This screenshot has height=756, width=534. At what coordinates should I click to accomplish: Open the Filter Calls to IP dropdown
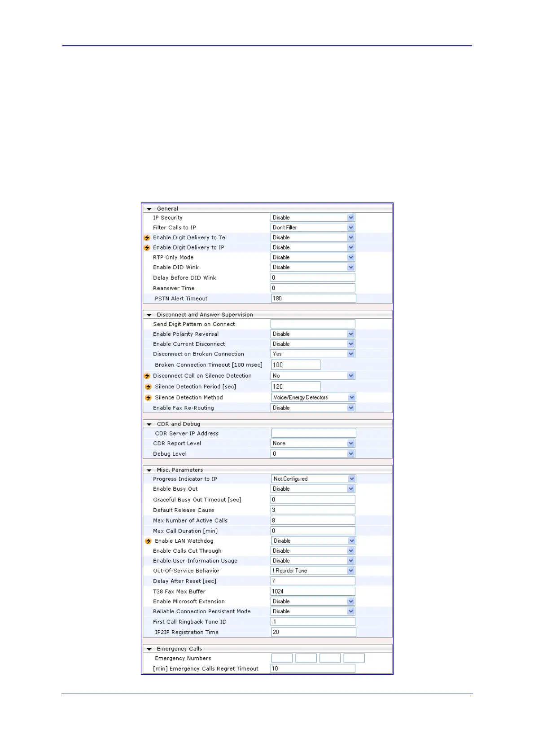(x=313, y=228)
